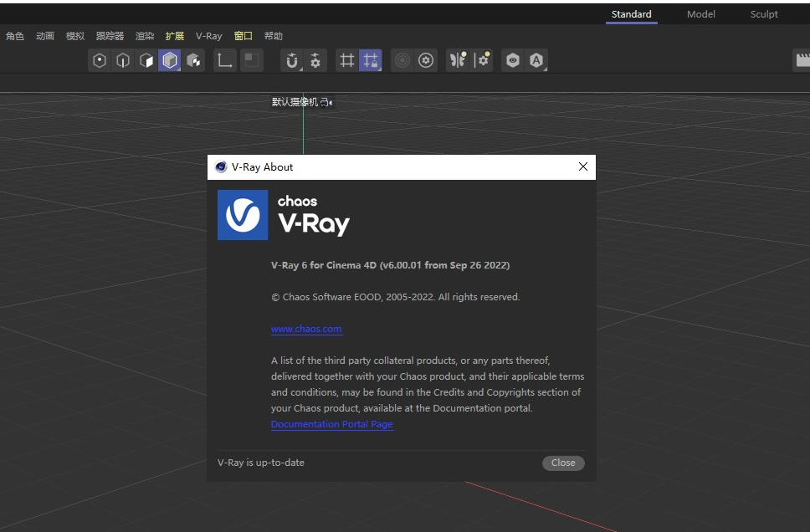Toggle the highlighted grid display icon
The image size is (810, 532).
pos(372,59)
